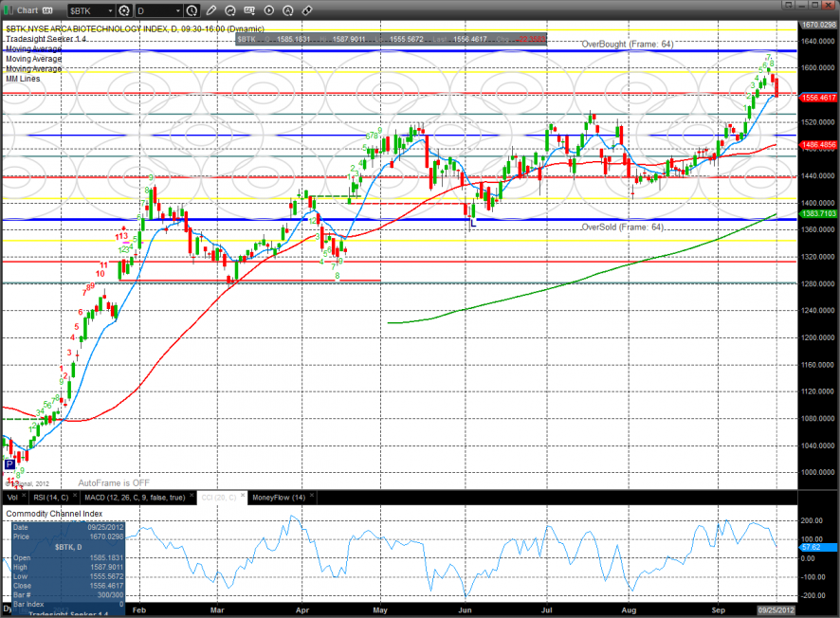Click the red 1556.4617 price label
Image resolution: width=840 pixels, height=618 pixels.
coord(817,97)
